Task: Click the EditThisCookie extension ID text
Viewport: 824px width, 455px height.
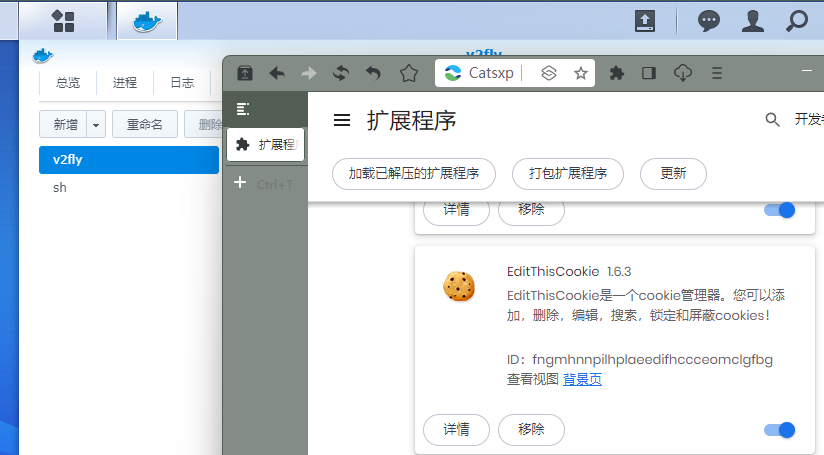Action: [640, 360]
